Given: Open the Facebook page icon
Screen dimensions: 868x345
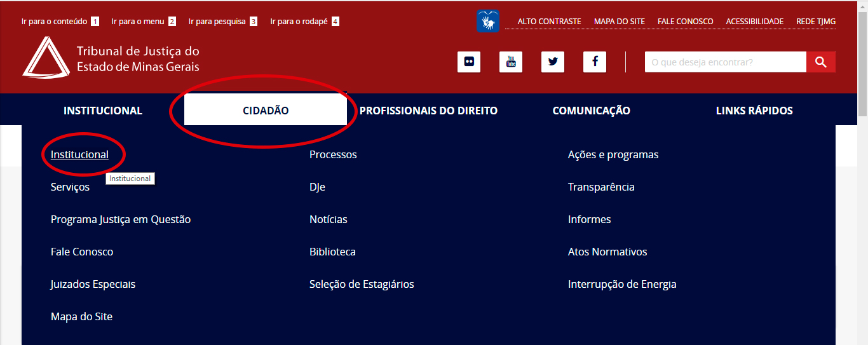Looking at the screenshot, I should pos(594,62).
